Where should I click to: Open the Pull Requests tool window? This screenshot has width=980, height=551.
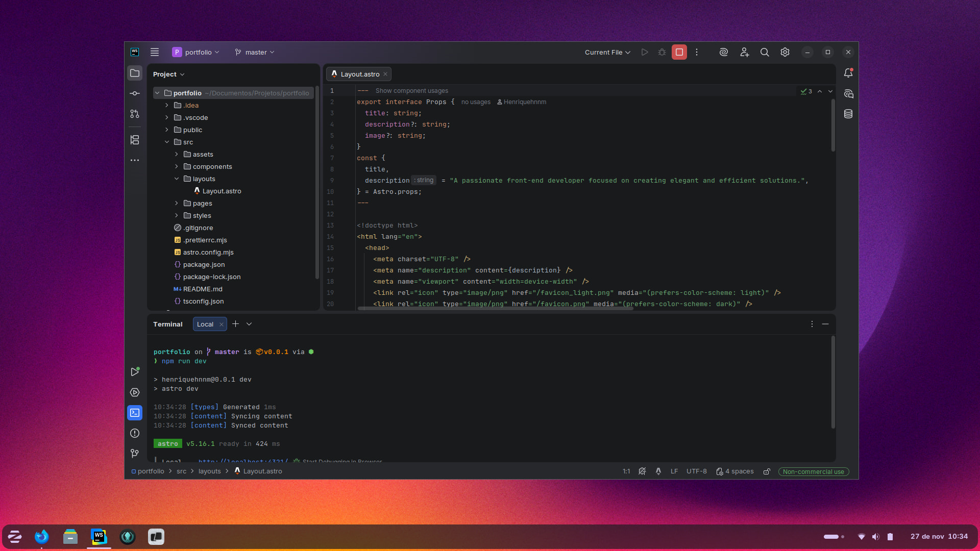pos(135,114)
